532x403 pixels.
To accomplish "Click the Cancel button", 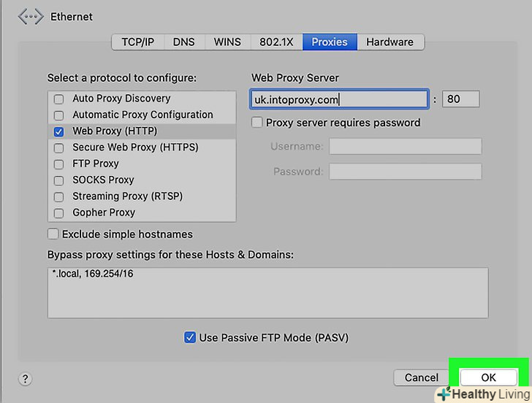I will pos(422,377).
